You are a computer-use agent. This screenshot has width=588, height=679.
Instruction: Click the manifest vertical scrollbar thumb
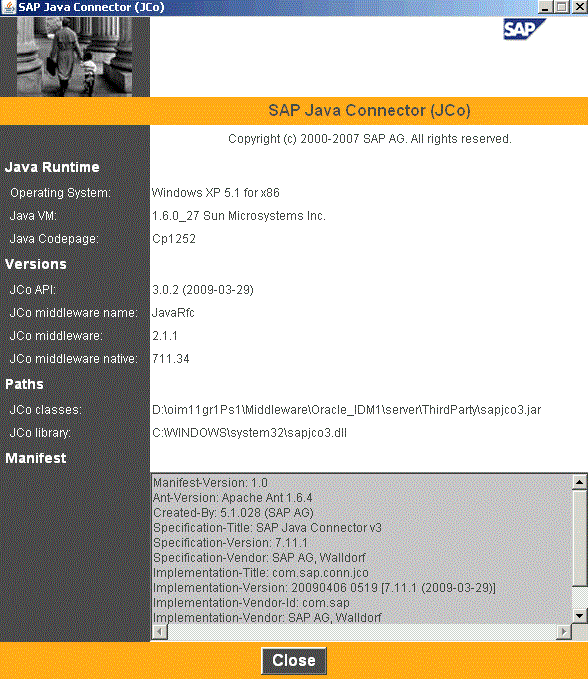pos(579,537)
